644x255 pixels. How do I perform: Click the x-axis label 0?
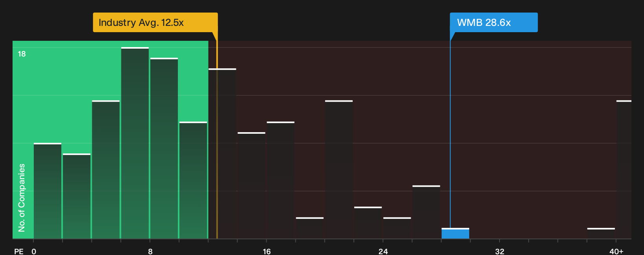point(34,251)
